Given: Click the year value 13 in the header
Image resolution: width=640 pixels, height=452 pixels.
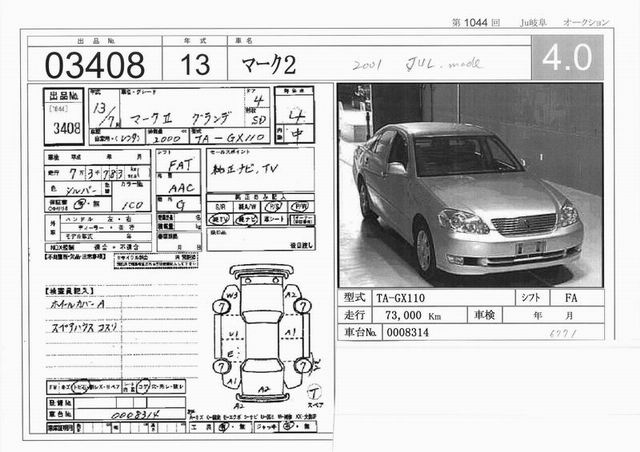Looking at the screenshot, I should (195, 65).
